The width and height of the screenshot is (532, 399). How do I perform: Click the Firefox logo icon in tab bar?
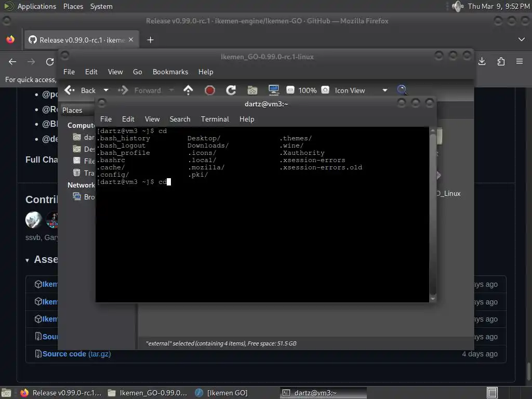pos(10,39)
